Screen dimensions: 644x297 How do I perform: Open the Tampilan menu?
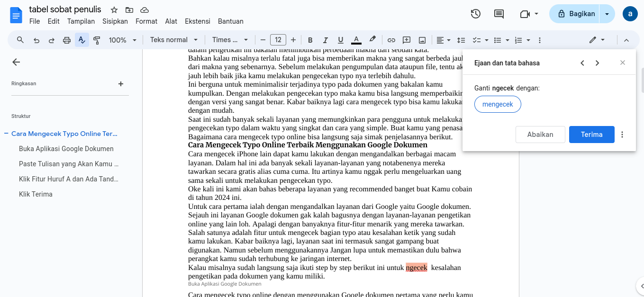[x=81, y=21]
